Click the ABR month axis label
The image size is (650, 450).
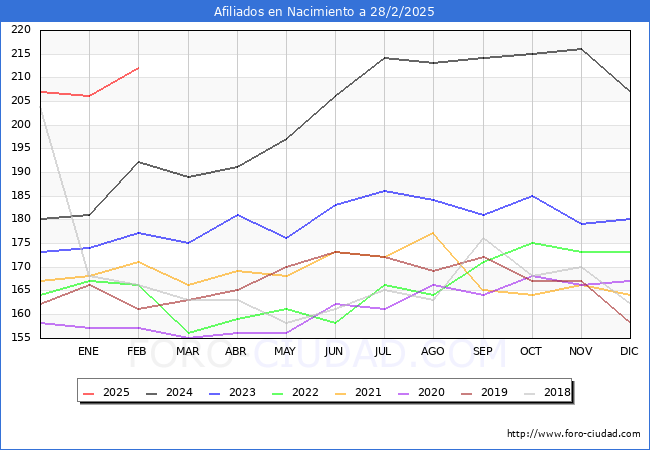point(235,351)
